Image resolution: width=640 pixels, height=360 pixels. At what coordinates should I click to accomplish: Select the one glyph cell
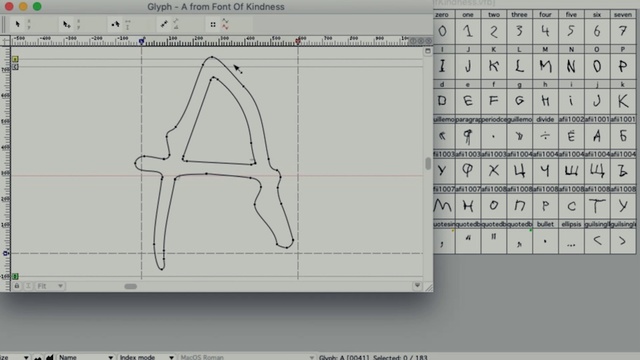click(468, 31)
